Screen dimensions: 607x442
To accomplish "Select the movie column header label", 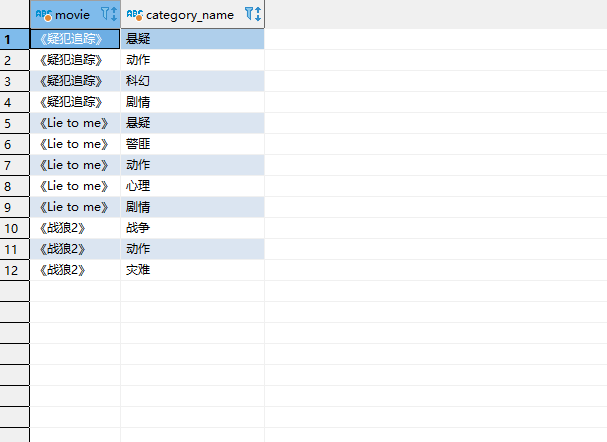I will (72, 15).
